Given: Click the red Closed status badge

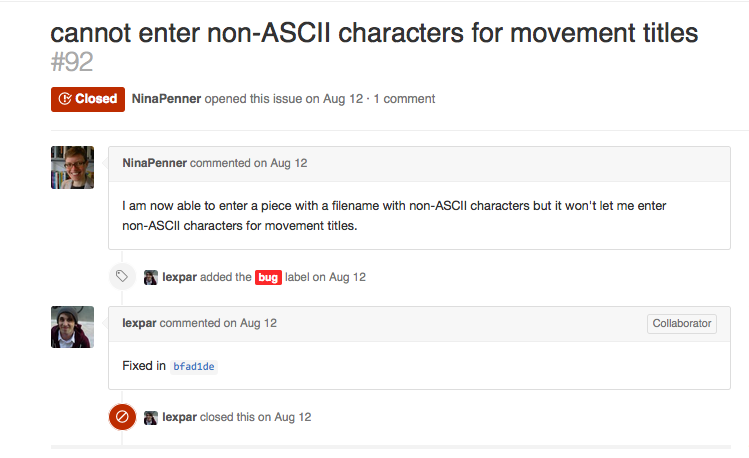Looking at the screenshot, I should point(88,99).
